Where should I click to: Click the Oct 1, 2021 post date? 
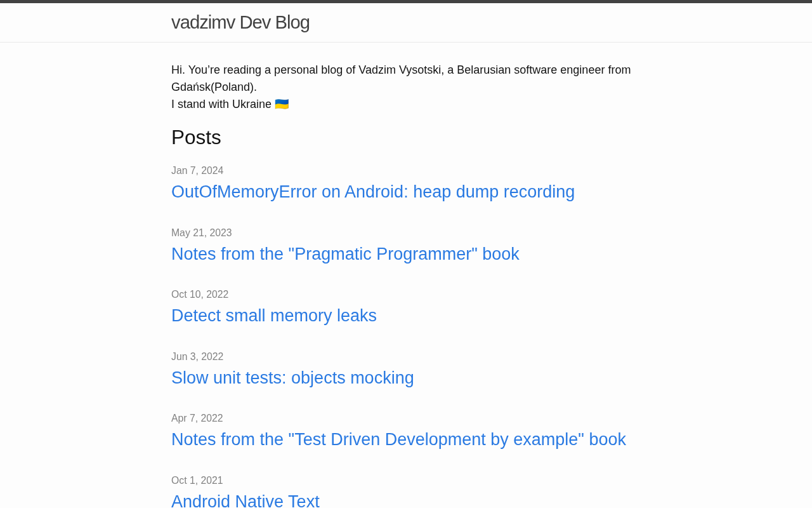(197, 481)
